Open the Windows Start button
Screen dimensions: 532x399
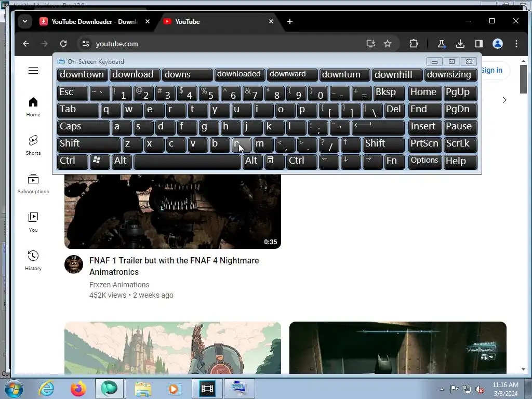click(14, 389)
